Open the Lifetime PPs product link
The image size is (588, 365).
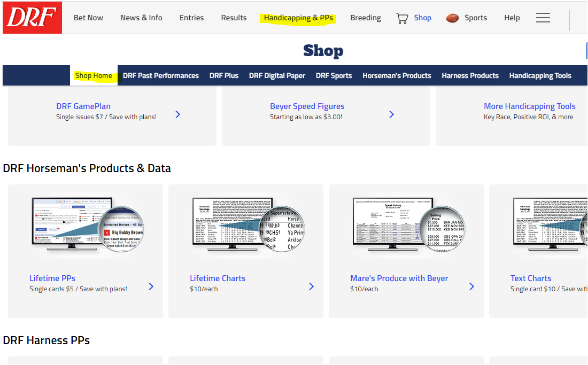coord(52,278)
